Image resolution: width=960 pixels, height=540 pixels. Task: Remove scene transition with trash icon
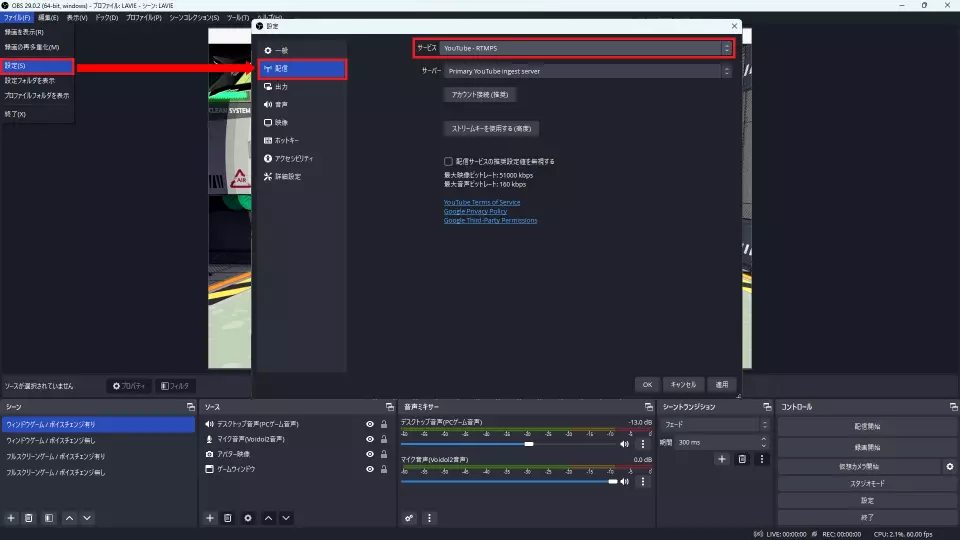(742, 459)
